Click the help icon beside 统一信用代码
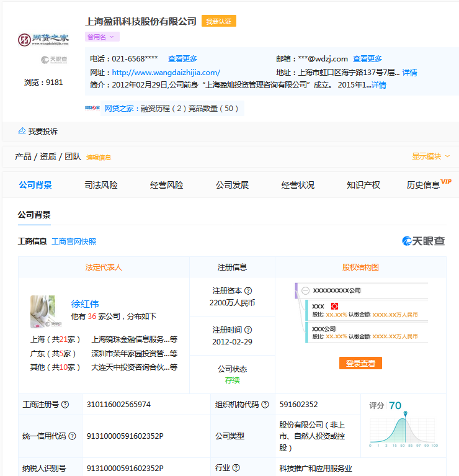This screenshot has width=459, height=476. [72, 436]
